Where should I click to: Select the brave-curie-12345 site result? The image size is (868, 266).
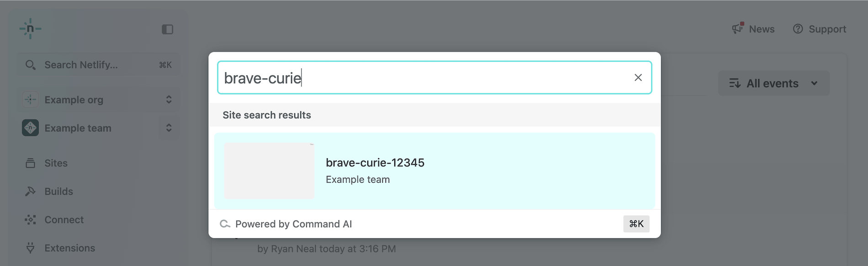tap(434, 170)
